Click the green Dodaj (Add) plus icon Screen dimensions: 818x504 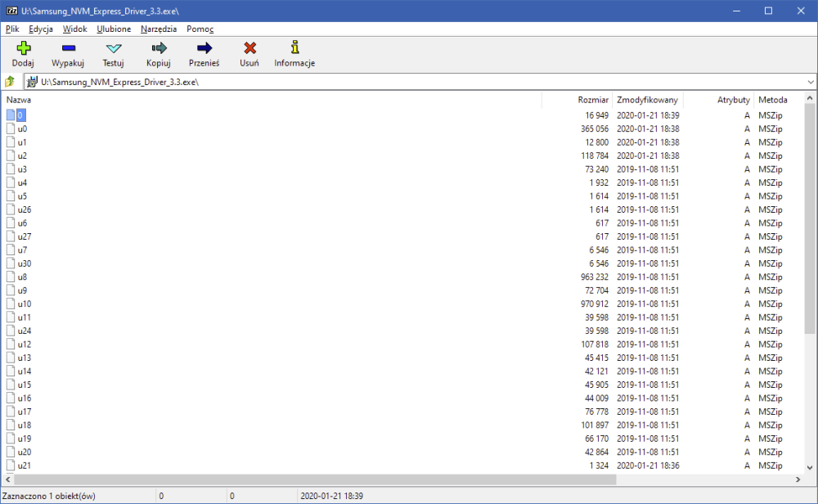click(x=23, y=48)
